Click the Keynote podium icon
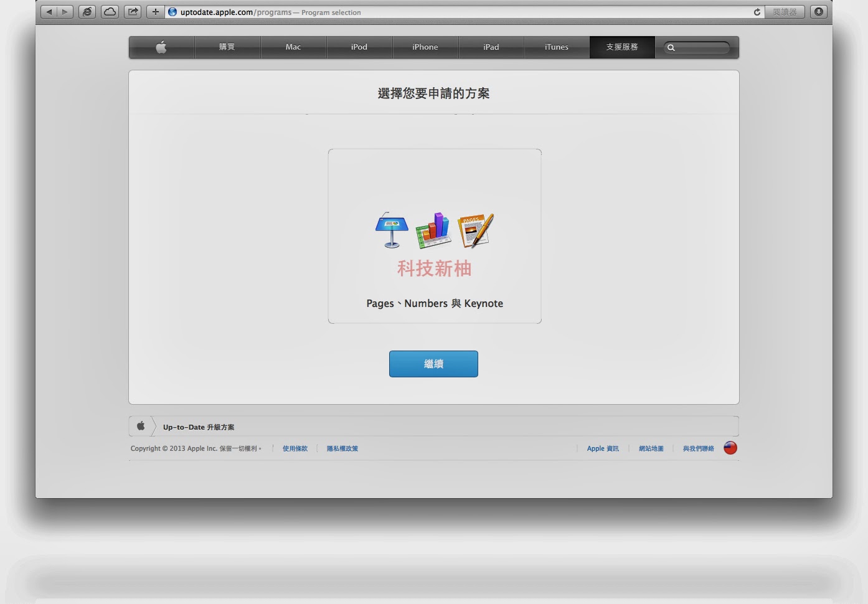The height and width of the screenshot is (604, 868). pyautogui.click(x=392, y=230)
